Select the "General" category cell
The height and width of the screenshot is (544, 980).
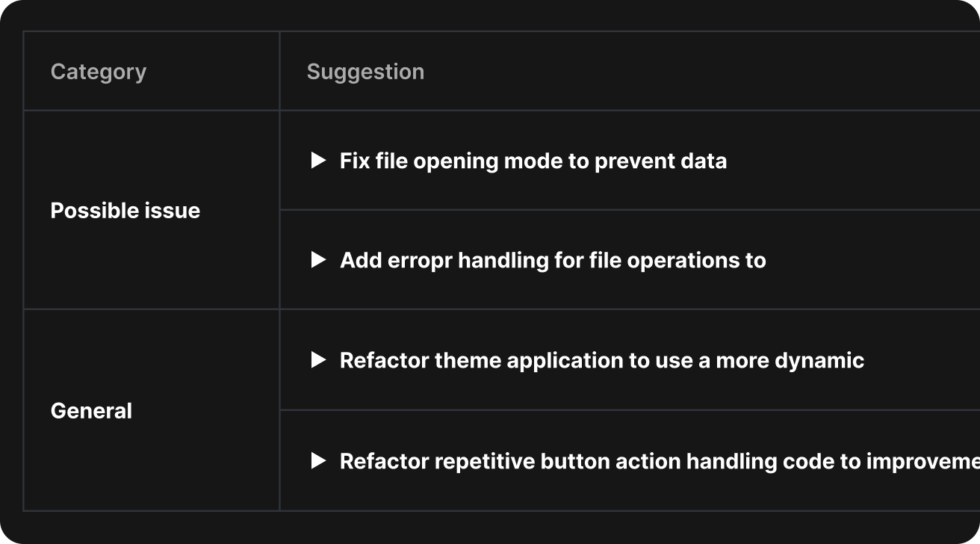tap(91, 411)
